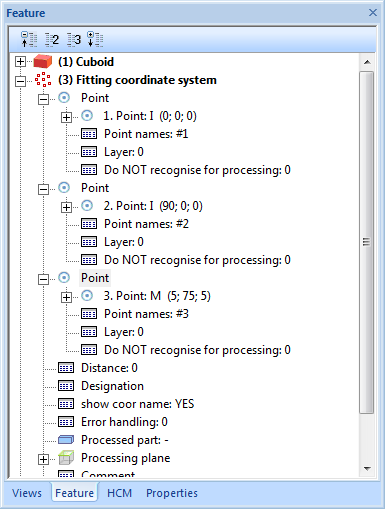Image resolution: width=385 pixels, height=509 pixels.
Task: Open the Properties tab
Action: point(172,493)
